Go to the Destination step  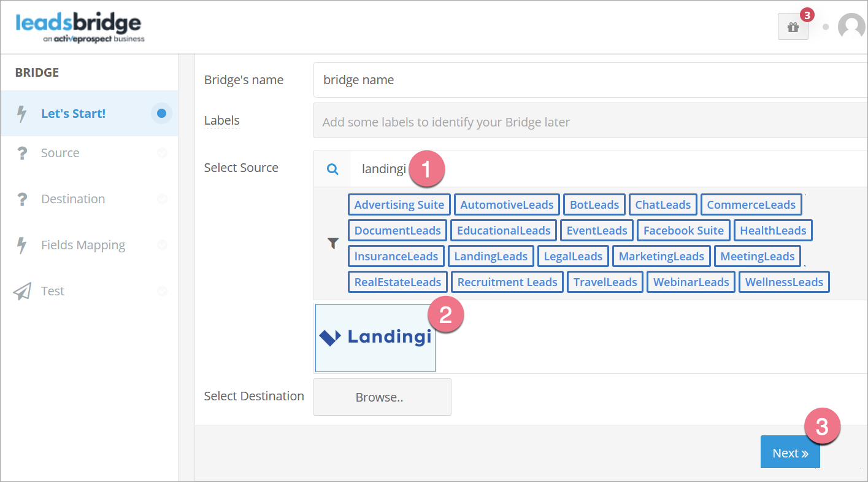pos(73,199)
